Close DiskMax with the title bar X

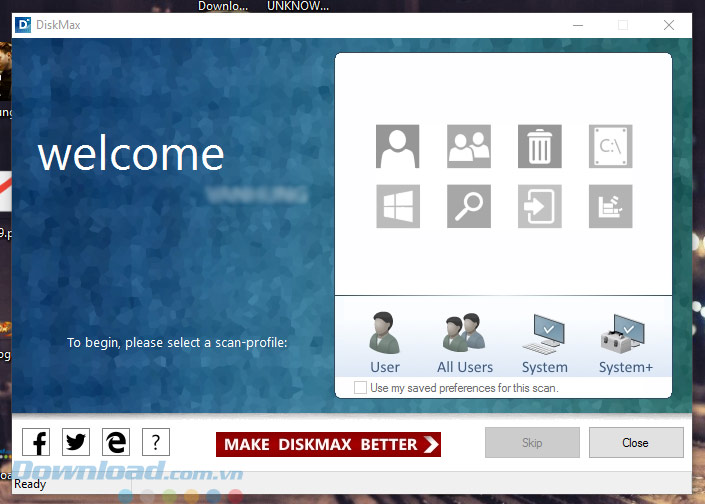click(x=669, y=25)
